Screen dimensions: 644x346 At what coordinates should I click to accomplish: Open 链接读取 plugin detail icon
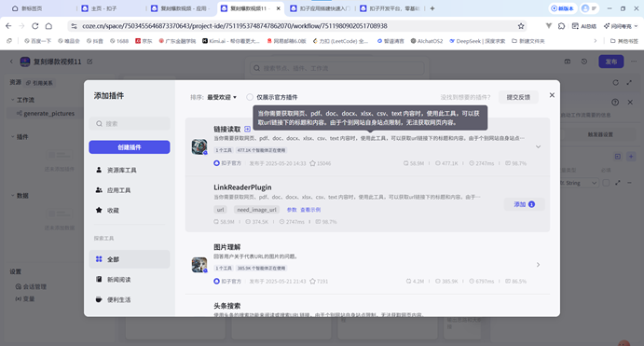(x=247, y=129)
